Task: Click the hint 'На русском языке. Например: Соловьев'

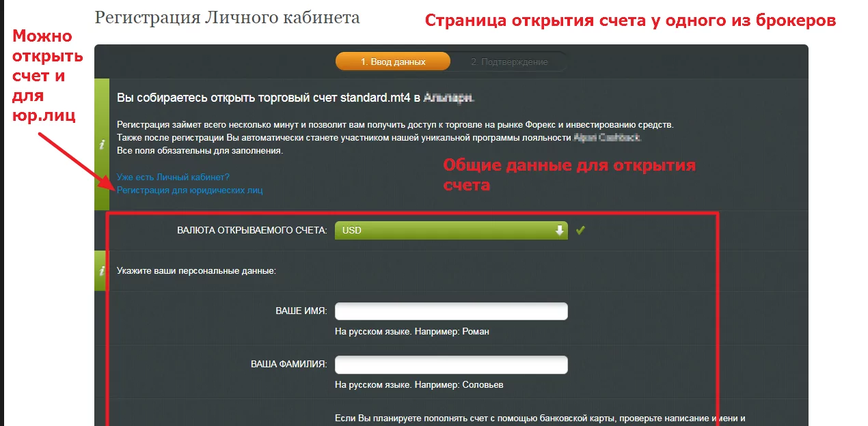Action: coord(419,385)
